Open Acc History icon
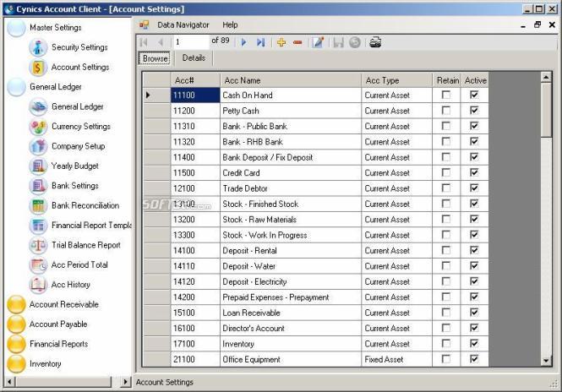 [x=38, y=285]
